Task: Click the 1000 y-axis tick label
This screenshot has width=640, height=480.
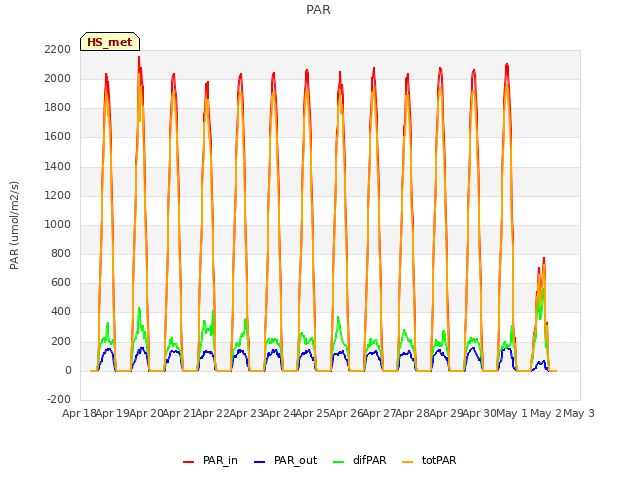Action: coord(58,224)
